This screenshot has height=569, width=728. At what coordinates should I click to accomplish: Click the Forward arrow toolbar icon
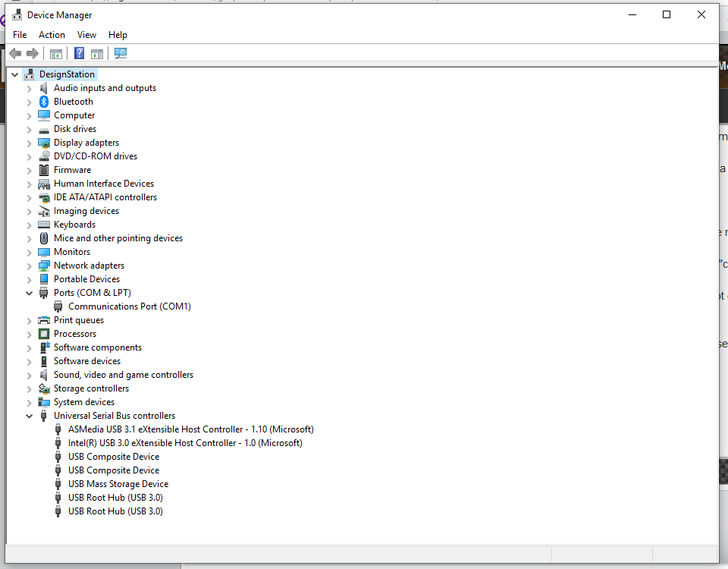tap(33, 54)
